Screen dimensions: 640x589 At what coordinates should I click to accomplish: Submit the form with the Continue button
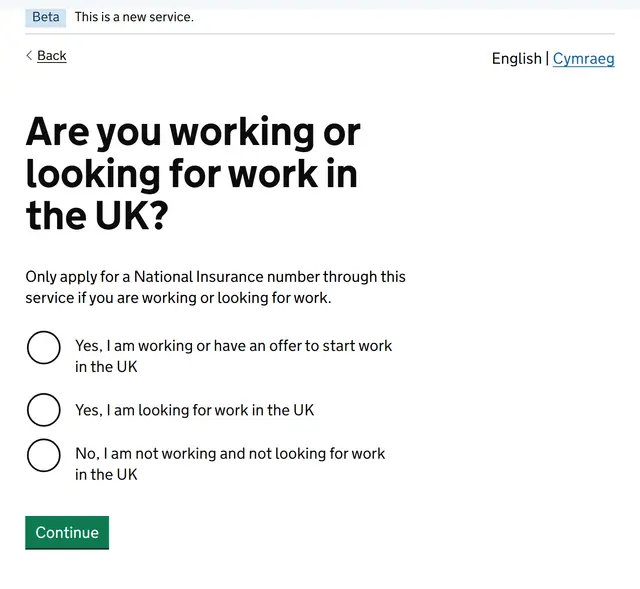[x=67, y=532]
